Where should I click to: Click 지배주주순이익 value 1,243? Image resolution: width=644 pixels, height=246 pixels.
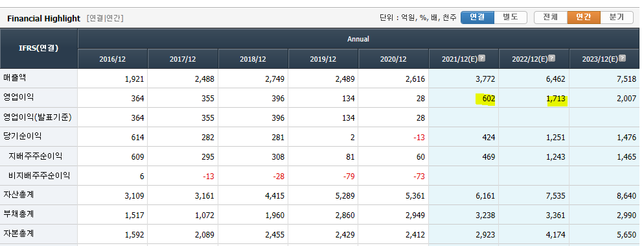[x=556, y=157]
